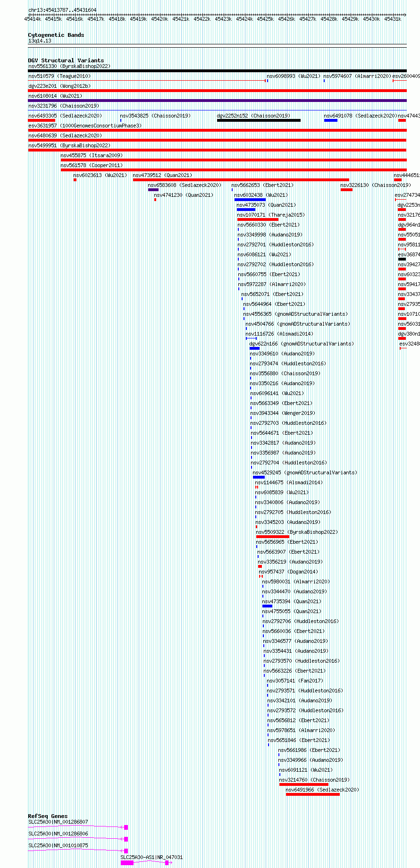Open SLC25A30-AS1|NR_047031 gene label
Viewport: 420px width, 868px height.
point(151,857)
